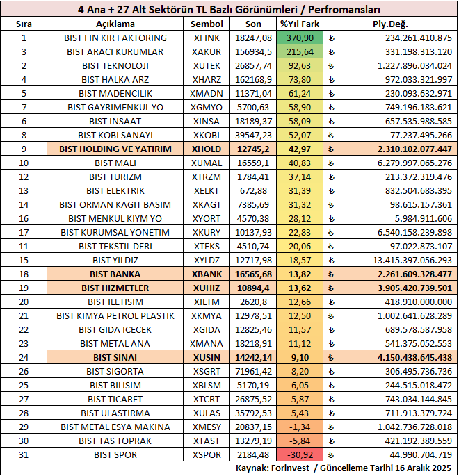
Task: Select the XGIDA symbol cell
Action: coord(207,329)
